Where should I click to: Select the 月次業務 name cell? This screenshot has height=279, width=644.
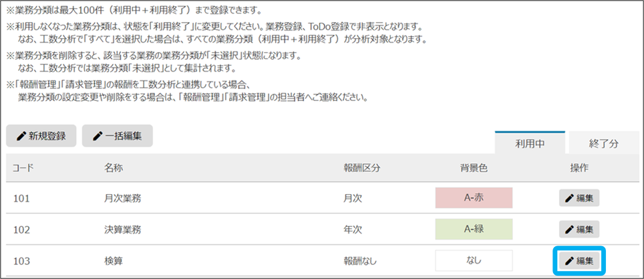(123, 198)
